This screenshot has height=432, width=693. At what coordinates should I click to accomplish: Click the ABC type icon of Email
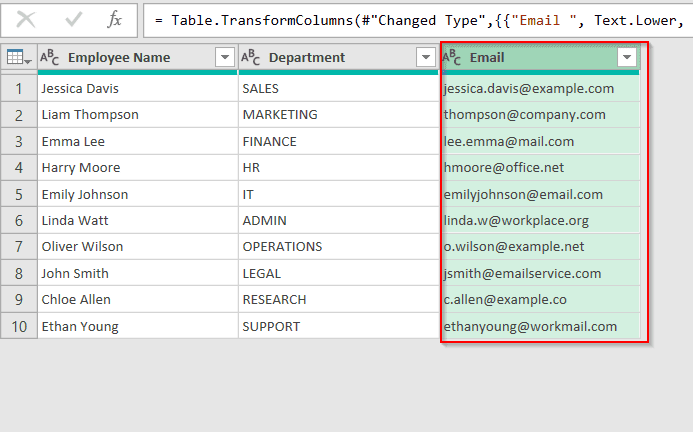tap(452, 57)
